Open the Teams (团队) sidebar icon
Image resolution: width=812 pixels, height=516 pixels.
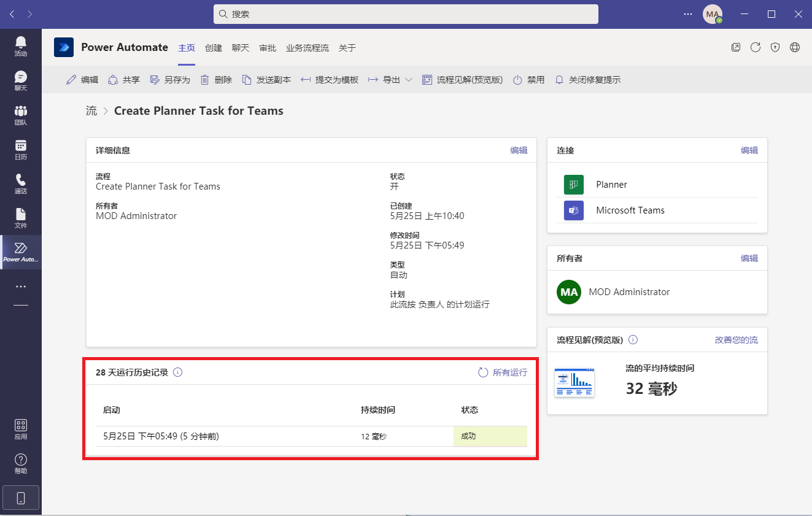tap(21, 115)
